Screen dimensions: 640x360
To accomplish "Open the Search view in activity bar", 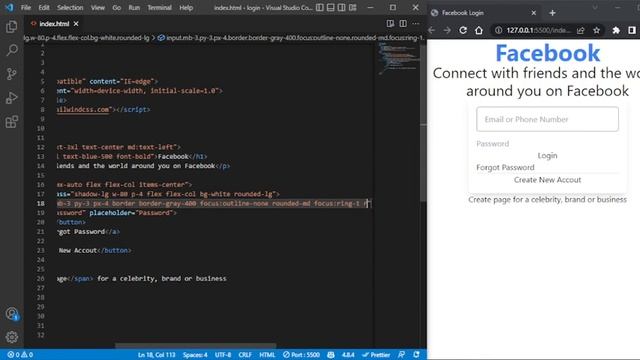I will coord(11,50).
